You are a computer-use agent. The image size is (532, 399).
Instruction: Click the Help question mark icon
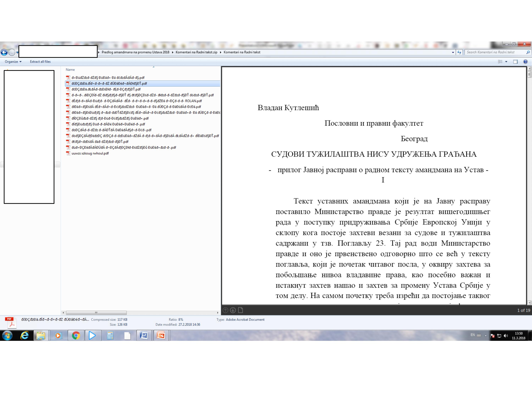(x=525, y=62)
